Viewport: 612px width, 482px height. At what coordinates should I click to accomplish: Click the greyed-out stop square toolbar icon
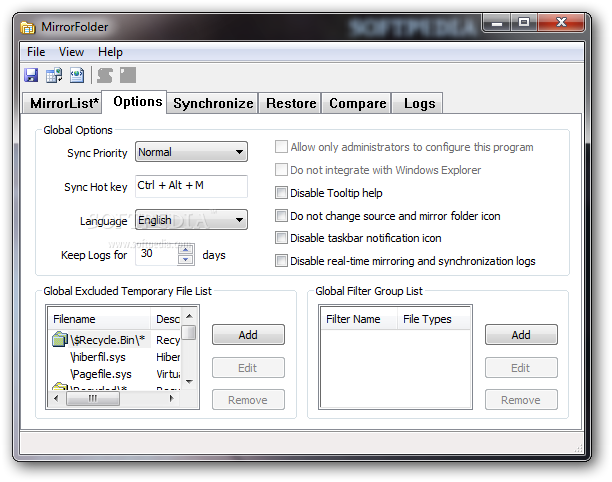pos(128,75)
